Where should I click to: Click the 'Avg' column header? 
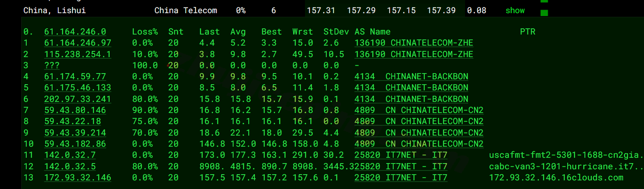click(238, 32)
